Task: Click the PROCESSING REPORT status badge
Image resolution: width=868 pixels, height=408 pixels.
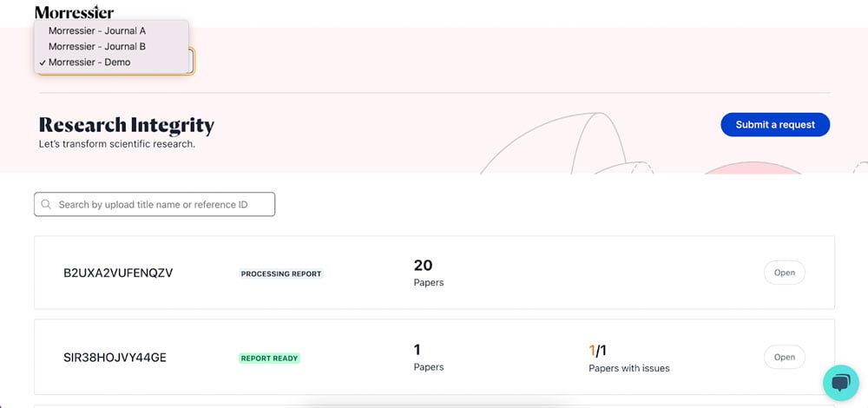Action: (281, 274)
